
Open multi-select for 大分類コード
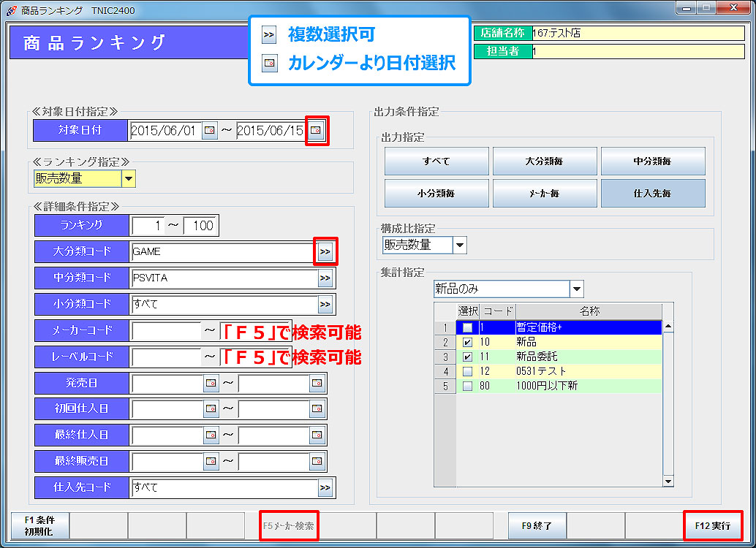325,252
